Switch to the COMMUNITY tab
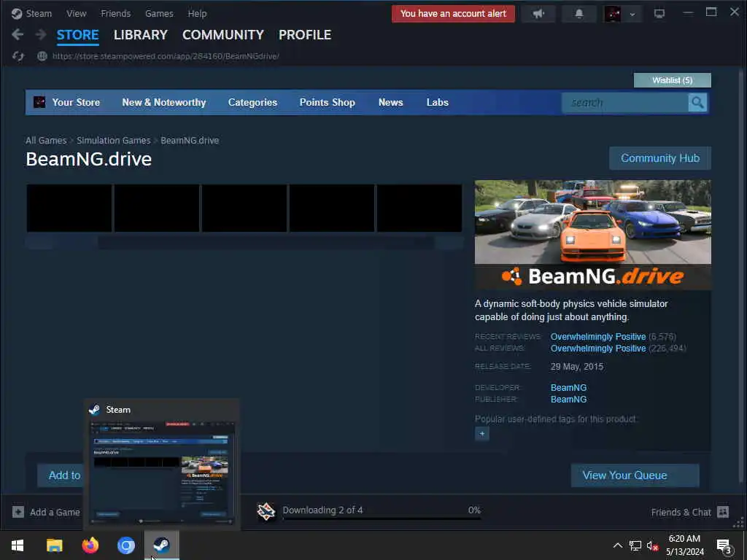 click(x=223, y=35)
